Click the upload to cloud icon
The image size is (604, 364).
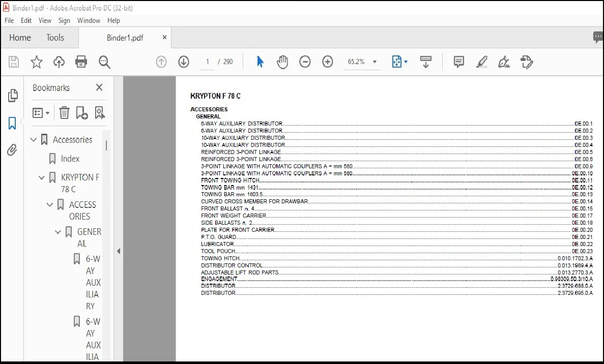point(59,62)
